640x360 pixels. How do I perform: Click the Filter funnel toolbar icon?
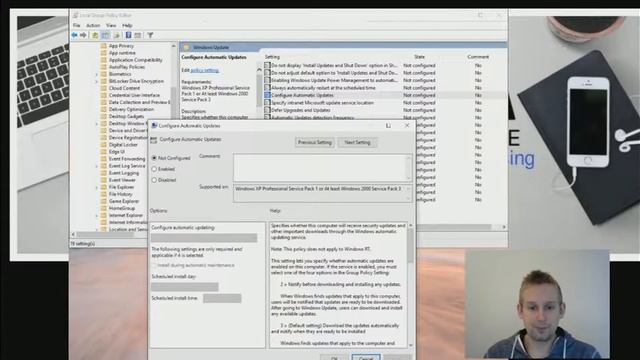pos(150,36)
